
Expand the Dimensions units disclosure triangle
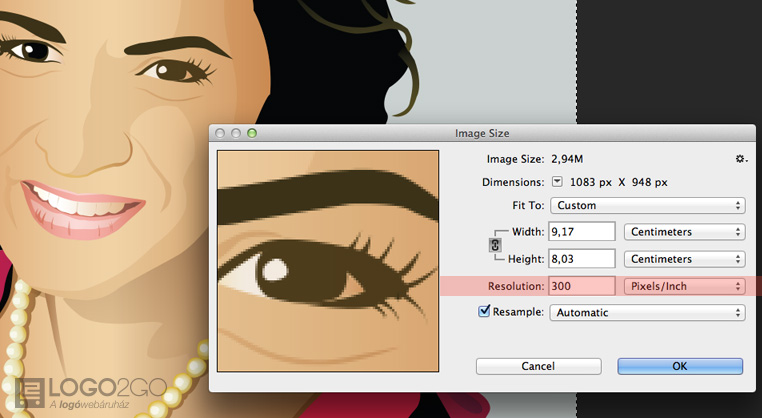(x=557, y=182)
